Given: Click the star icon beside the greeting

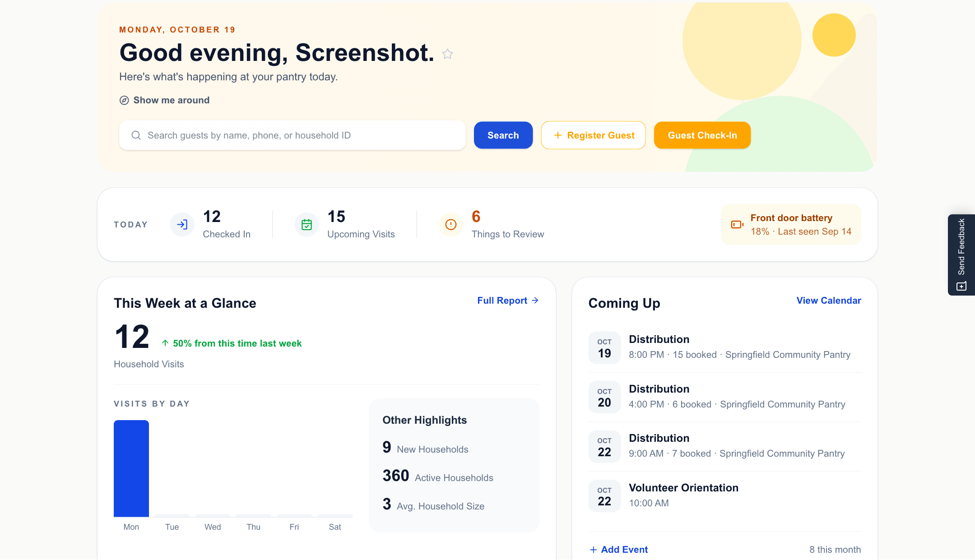Looking at the screenshot, I should 447,54.
